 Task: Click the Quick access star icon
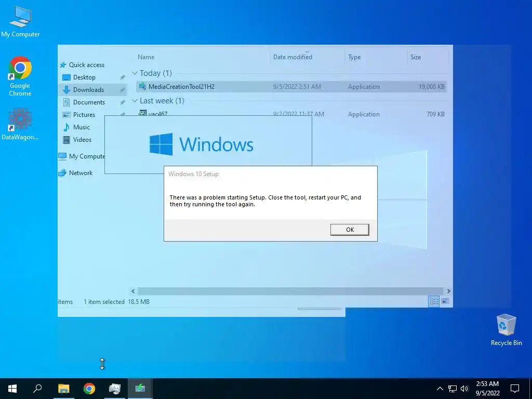pos(63,65)
